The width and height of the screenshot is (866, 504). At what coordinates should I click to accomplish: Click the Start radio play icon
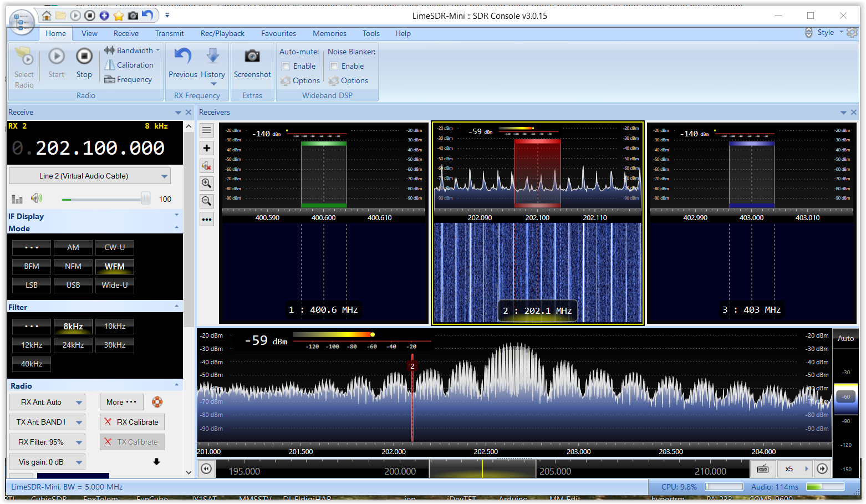(56, 56)
